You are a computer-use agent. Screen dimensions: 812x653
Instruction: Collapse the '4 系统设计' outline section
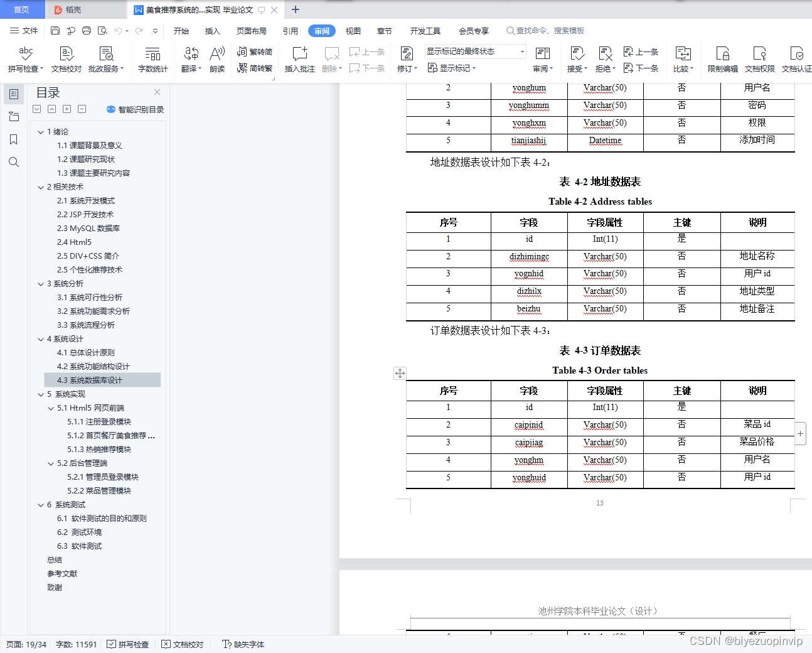click(x=41, y=339)
